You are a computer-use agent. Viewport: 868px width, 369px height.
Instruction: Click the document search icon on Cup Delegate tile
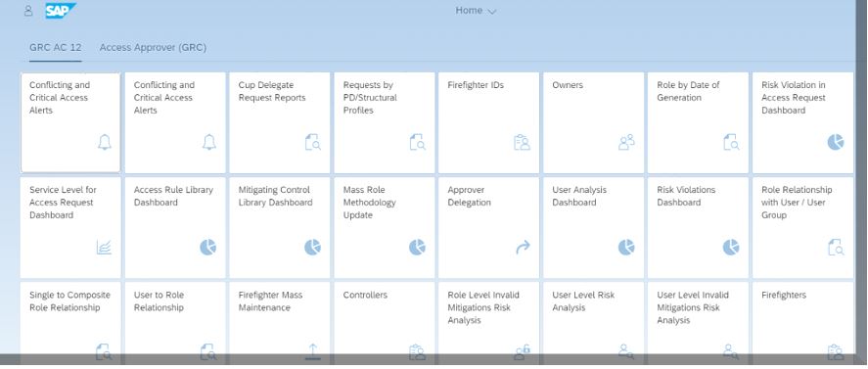click(x=313, y=142)
